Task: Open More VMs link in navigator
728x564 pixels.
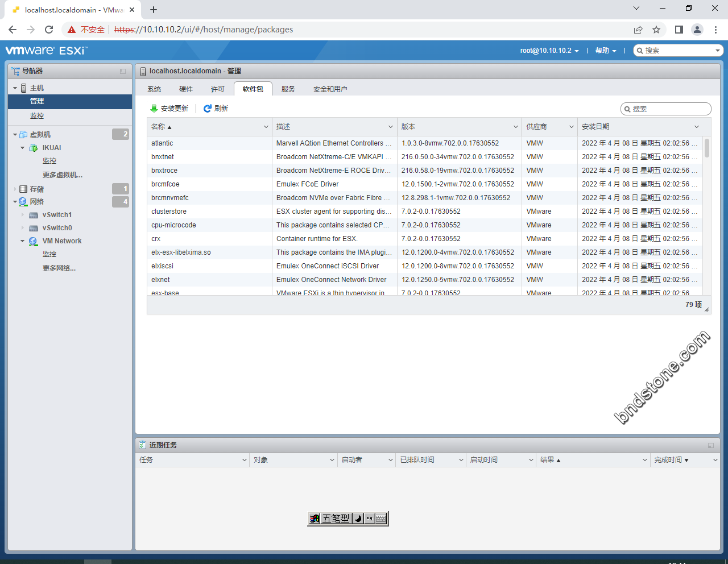Action: pos(63,175)
